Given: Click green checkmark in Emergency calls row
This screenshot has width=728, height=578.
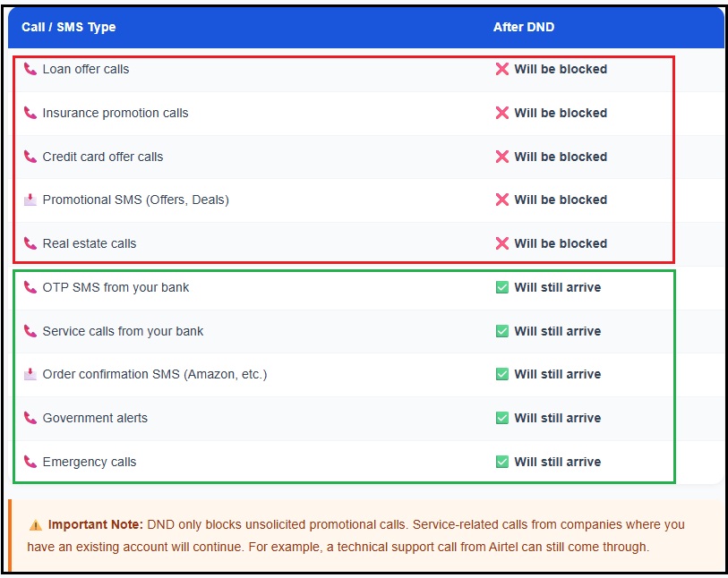Looking at the screenshot, I should pyautogui.click(x=502, y=462).
